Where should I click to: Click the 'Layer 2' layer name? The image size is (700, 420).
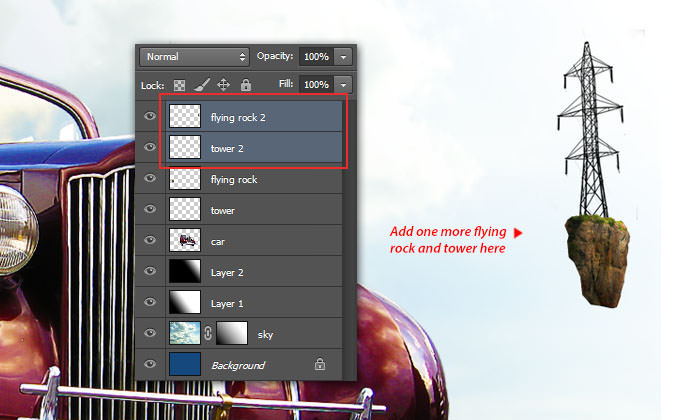click(227, 273)
